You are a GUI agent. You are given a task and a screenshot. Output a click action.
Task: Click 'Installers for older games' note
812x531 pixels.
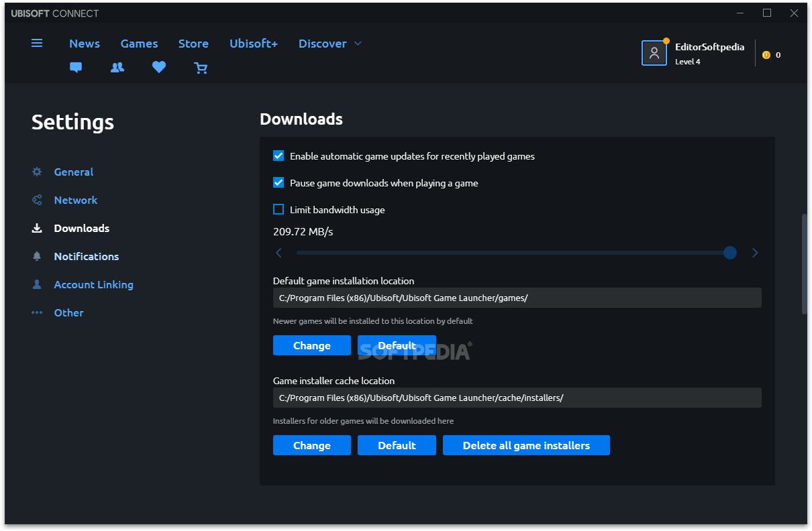(x=363, y=421)
